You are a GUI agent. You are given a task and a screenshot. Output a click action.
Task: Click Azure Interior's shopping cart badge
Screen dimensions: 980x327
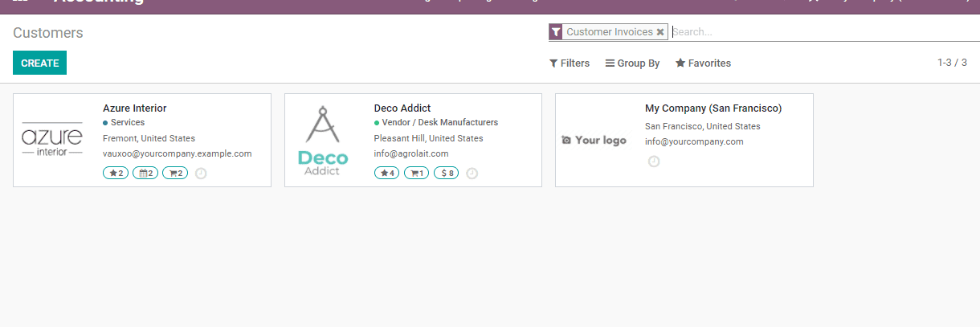tap(175, 173)
